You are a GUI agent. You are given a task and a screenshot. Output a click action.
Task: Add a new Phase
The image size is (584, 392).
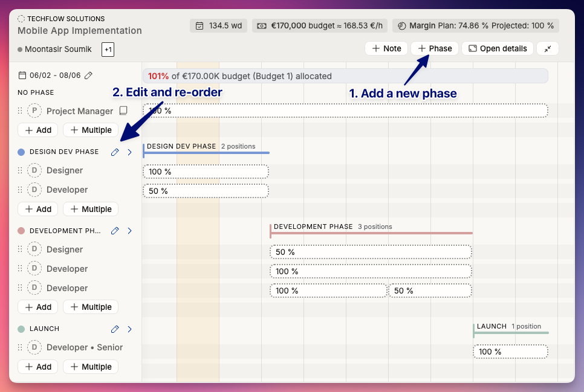click(x=435, y=49)
